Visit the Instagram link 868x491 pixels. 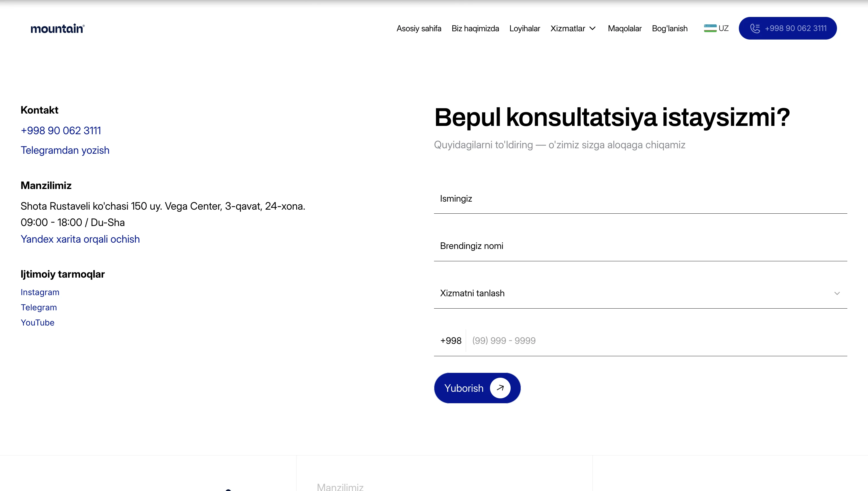pyautogui.click(x=40, y=292)
